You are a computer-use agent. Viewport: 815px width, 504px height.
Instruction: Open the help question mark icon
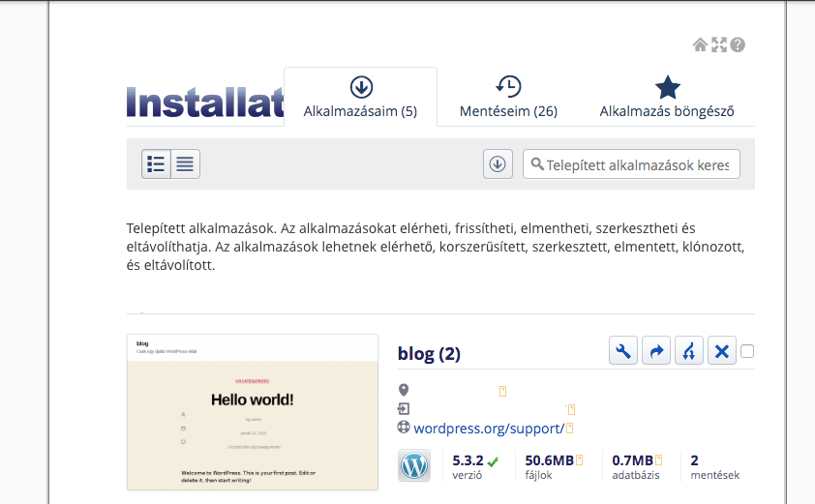(737, 44)
